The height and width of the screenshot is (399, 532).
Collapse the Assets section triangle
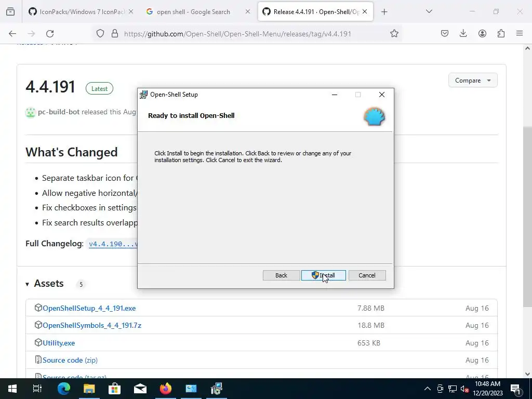coord(27,284)
